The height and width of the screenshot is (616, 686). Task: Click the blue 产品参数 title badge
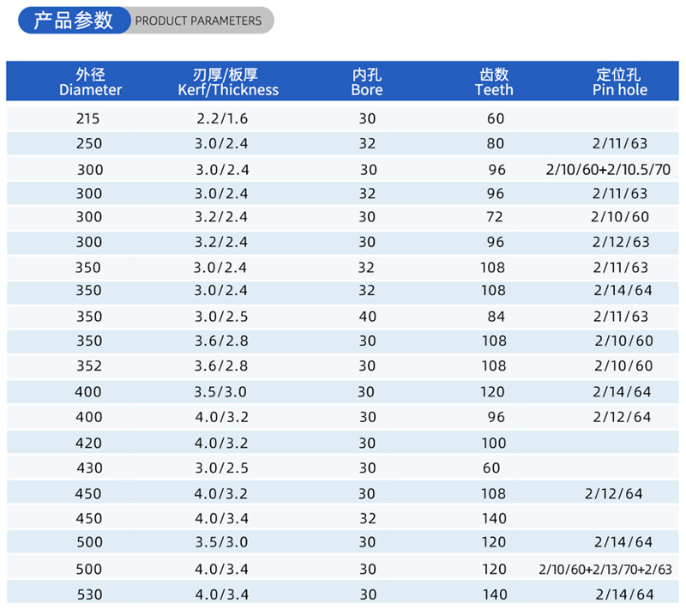74,21
